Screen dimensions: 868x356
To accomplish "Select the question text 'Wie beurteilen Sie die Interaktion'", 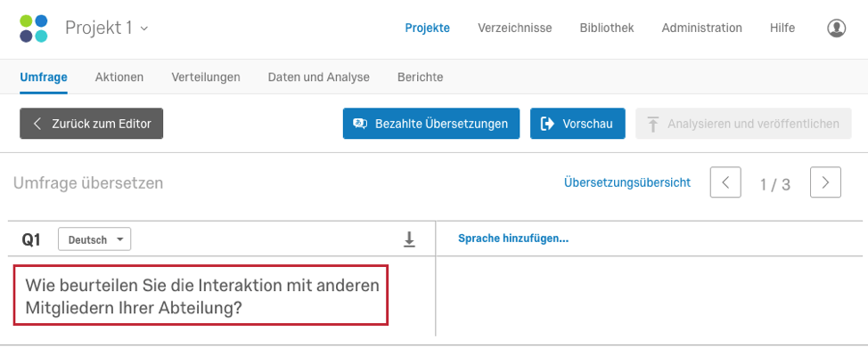I will (x=201, y=295).
